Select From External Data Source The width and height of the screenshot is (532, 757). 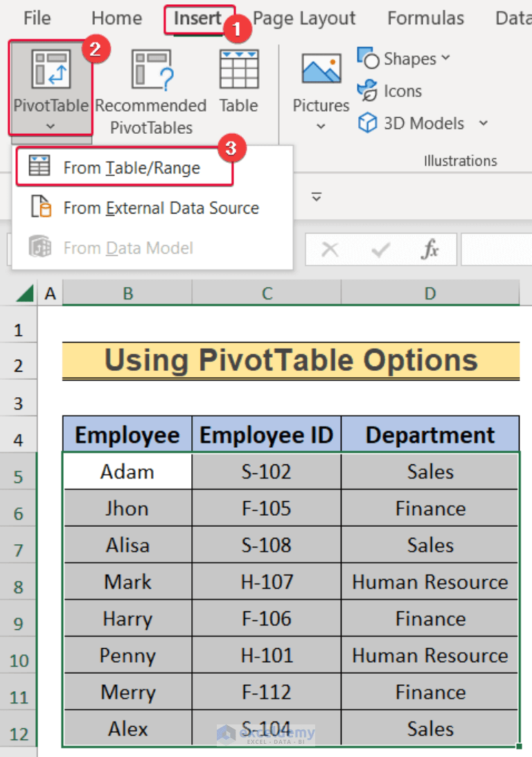point(161,208)
